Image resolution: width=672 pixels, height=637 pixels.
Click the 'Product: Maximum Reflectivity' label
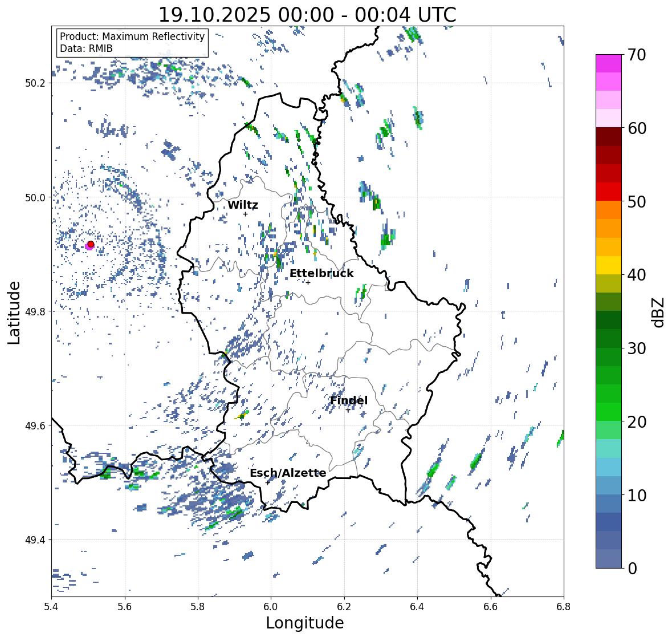(x=132, y=36)
